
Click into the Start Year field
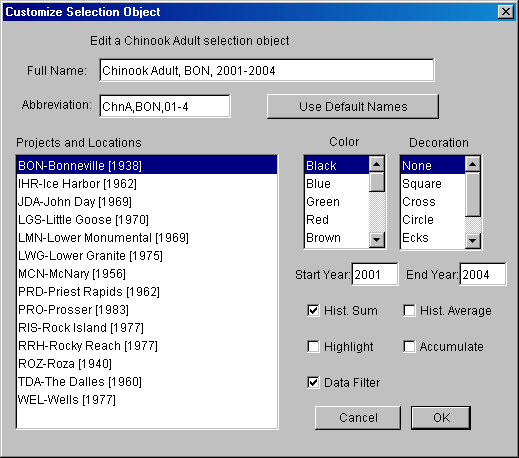[375, 274]
